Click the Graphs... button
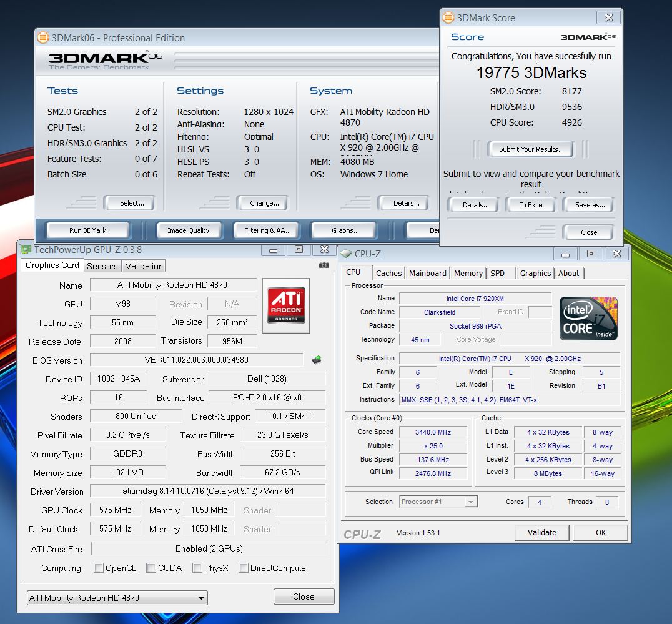The height and width of the screenshot is (624, 672). (x=345, y=230)
